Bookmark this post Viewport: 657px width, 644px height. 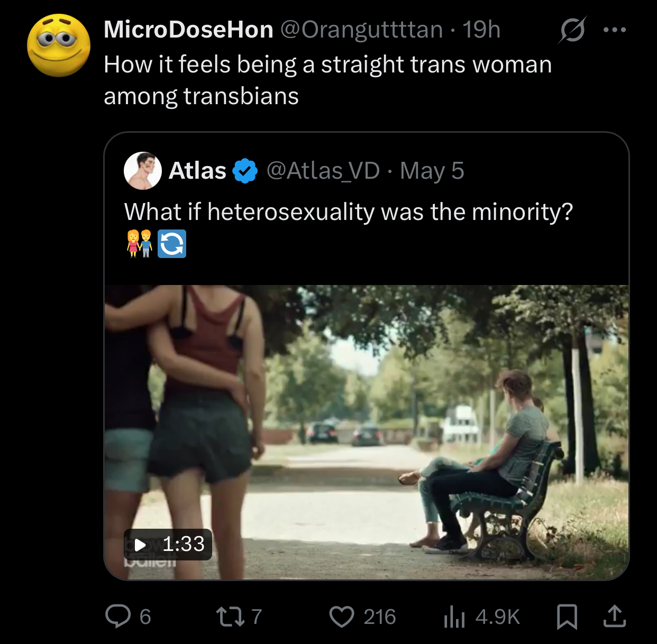pos(567,617)
